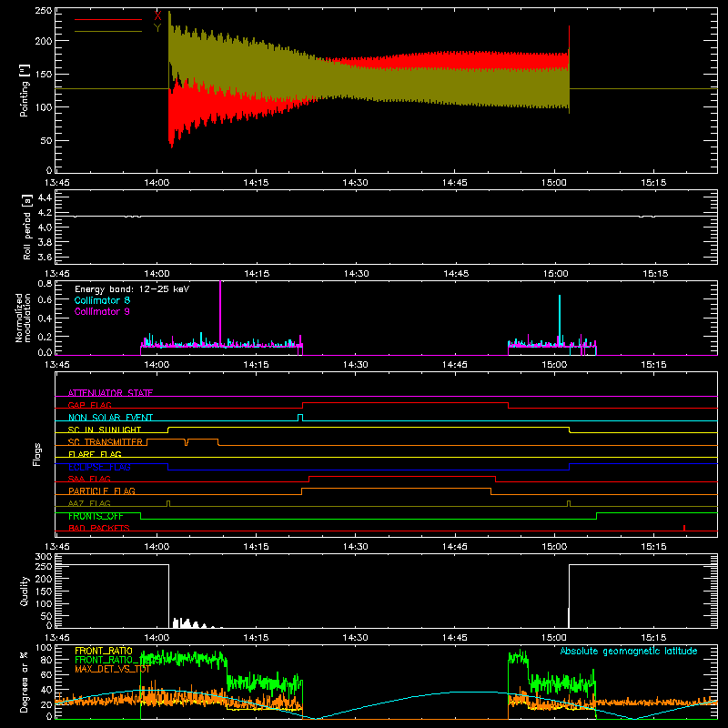
Task: Click the 'Pointing' axis title
Action: (25, 90)
